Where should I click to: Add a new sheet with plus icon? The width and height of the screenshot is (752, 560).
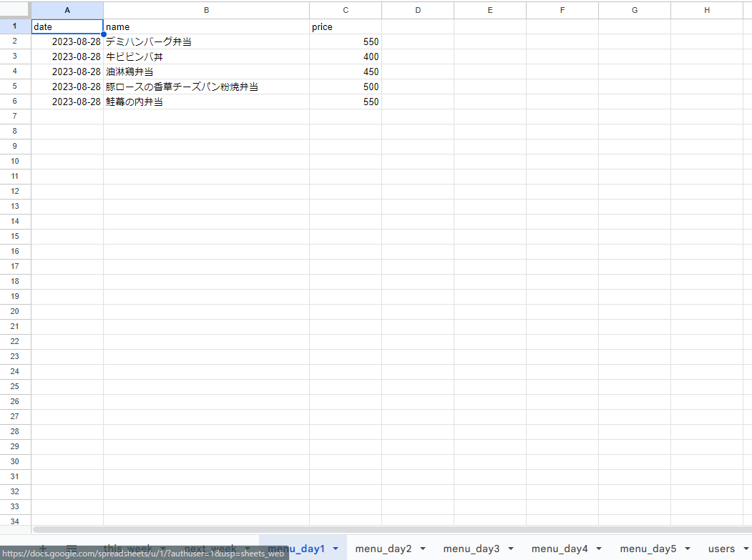point(42,549)
